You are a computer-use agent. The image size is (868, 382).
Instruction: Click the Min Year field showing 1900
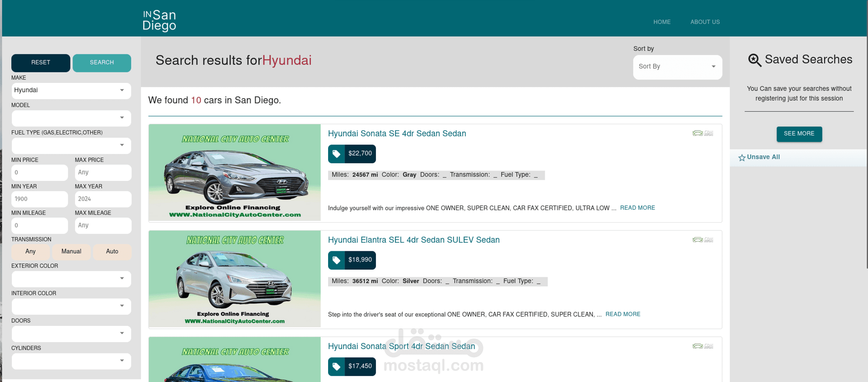[39, 199]
